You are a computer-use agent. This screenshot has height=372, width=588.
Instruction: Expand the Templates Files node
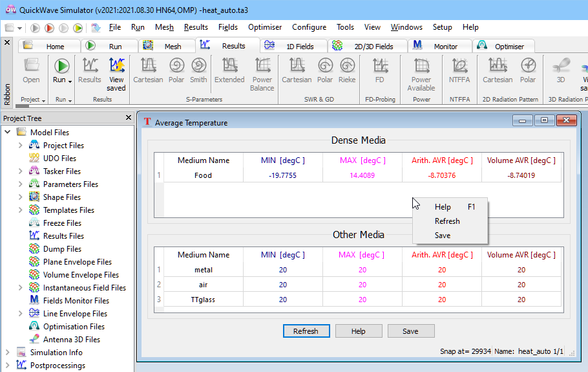tap(20, 210)
